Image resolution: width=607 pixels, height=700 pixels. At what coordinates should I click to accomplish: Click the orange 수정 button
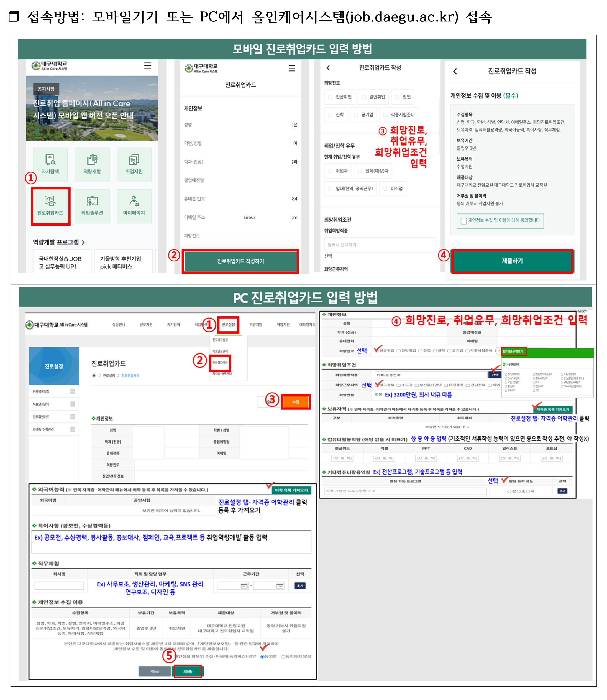coord(295,402)
